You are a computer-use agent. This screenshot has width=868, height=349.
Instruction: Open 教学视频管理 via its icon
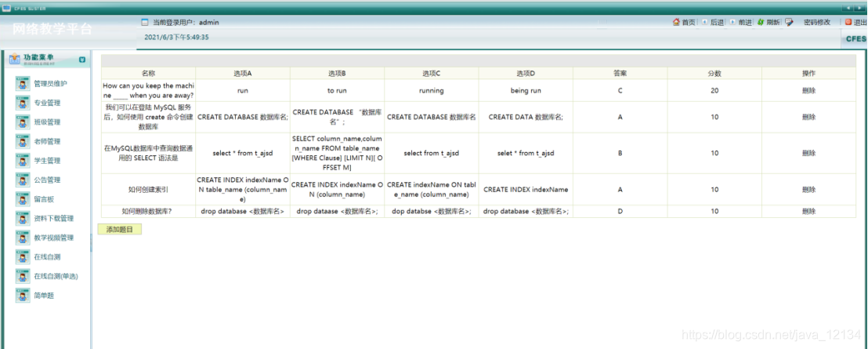click(x=23, y=238)
